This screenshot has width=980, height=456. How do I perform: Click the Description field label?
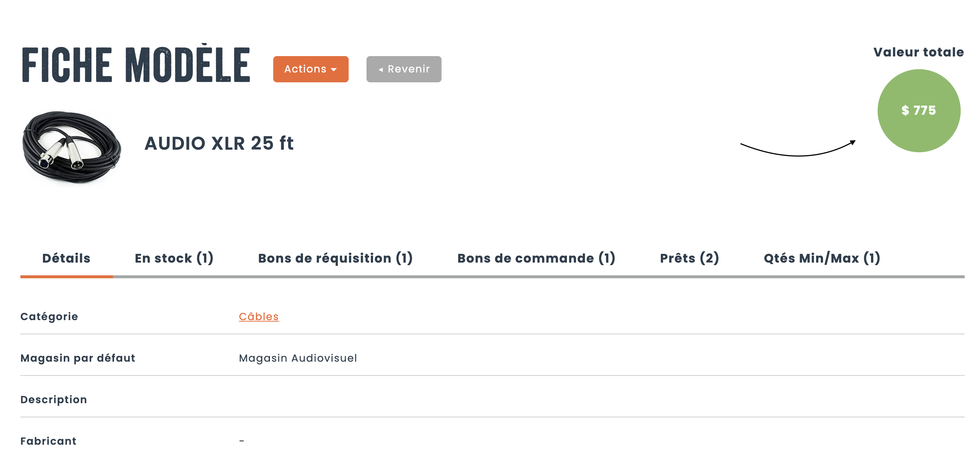point(54,399)
